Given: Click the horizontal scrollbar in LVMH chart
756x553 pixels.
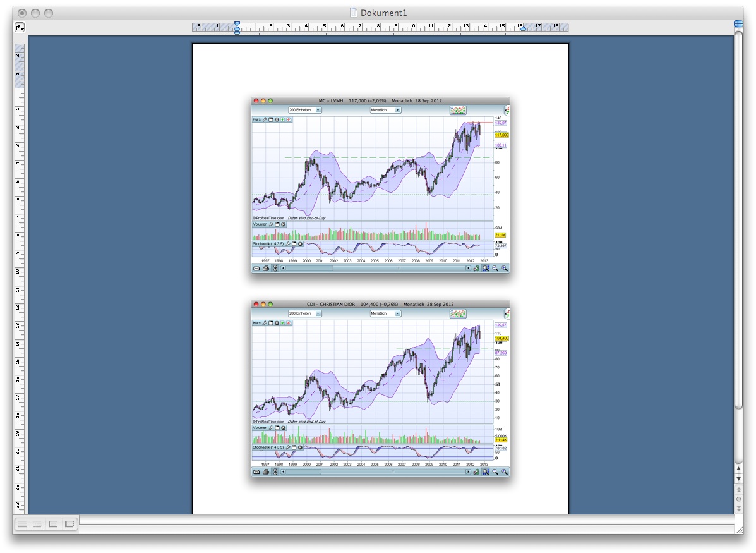Looking at the screenshot, I should [399, 269].
